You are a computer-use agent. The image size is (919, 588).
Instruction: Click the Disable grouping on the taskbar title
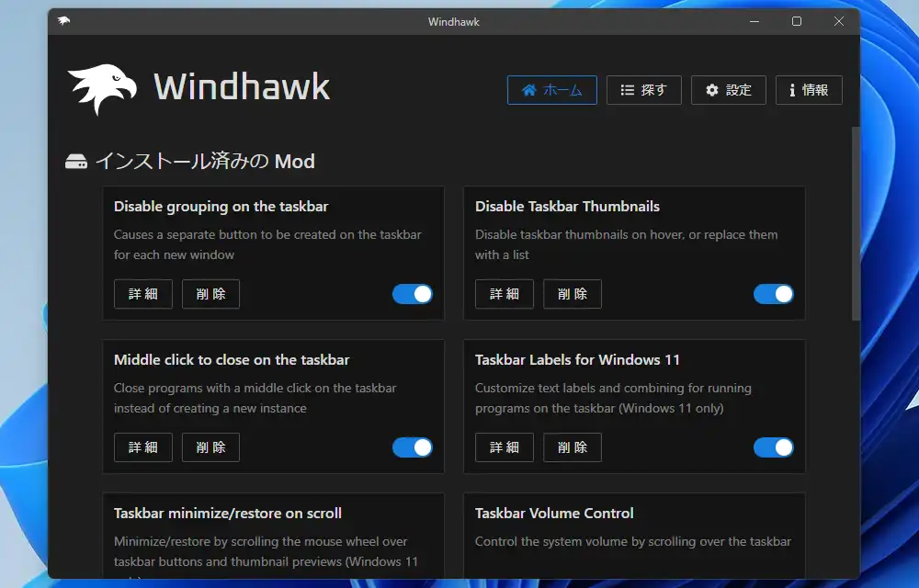[x=221, y=207]
